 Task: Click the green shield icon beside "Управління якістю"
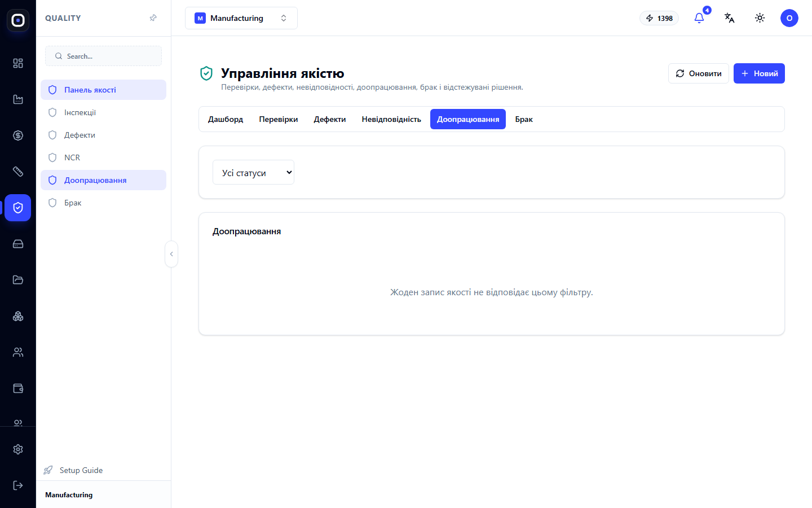click(x=206, y=73)
